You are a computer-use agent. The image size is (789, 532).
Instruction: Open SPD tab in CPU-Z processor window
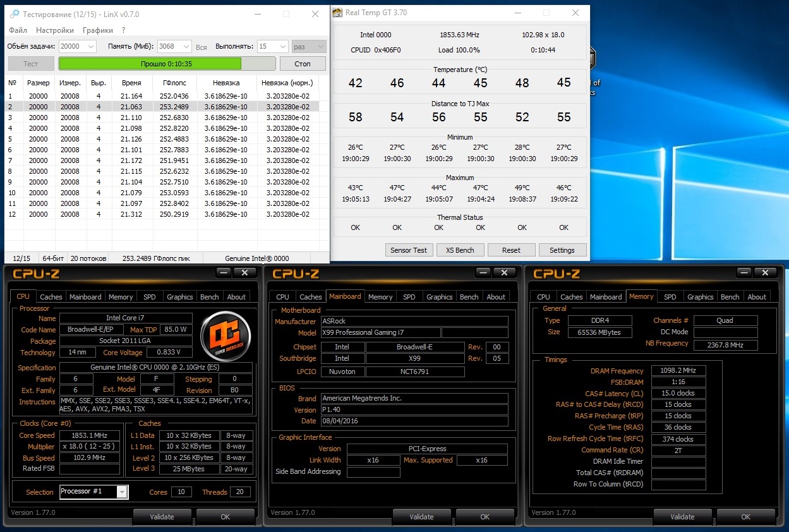(150, 296)
